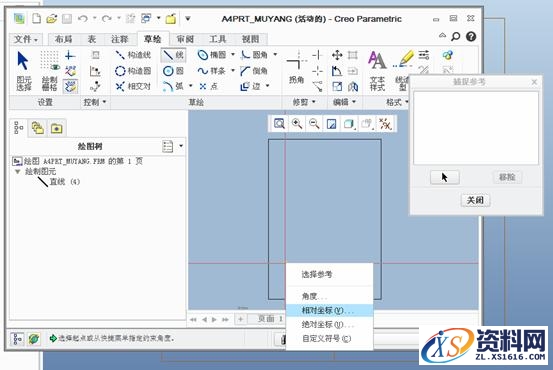
Task: Open the 文件 menu
Action: [x=26, y=39]
